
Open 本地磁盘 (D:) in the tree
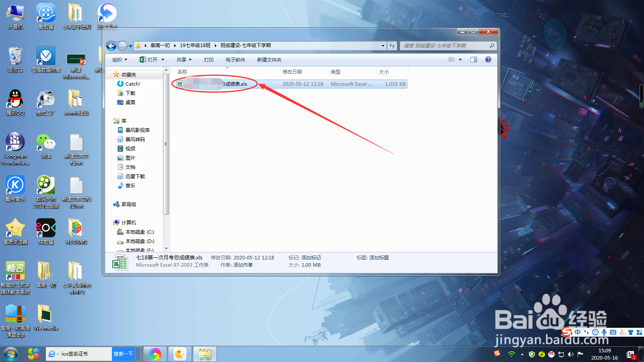[136, 241]
